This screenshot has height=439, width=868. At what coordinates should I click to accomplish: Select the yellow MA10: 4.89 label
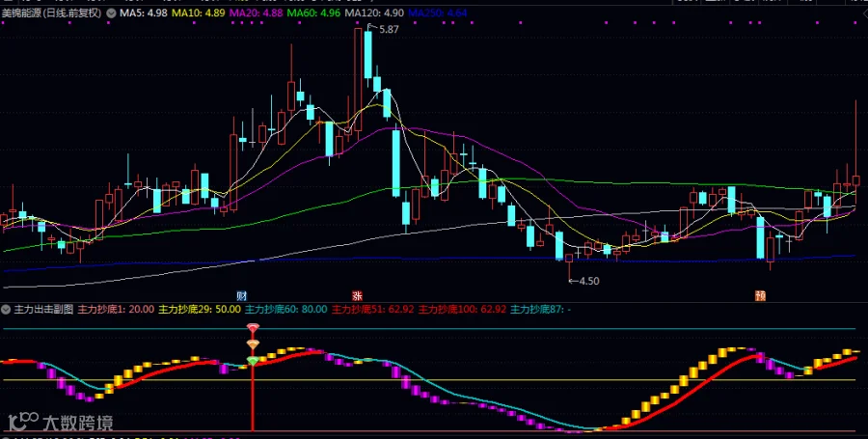(x=198, y=13)
